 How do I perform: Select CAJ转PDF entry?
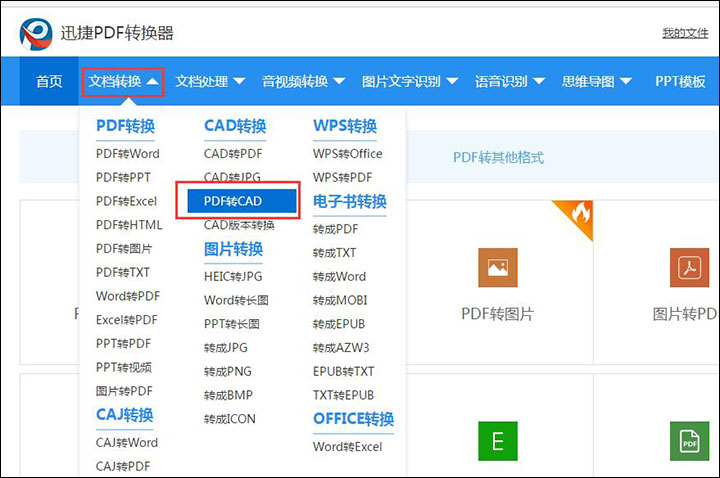click(123, 467)
